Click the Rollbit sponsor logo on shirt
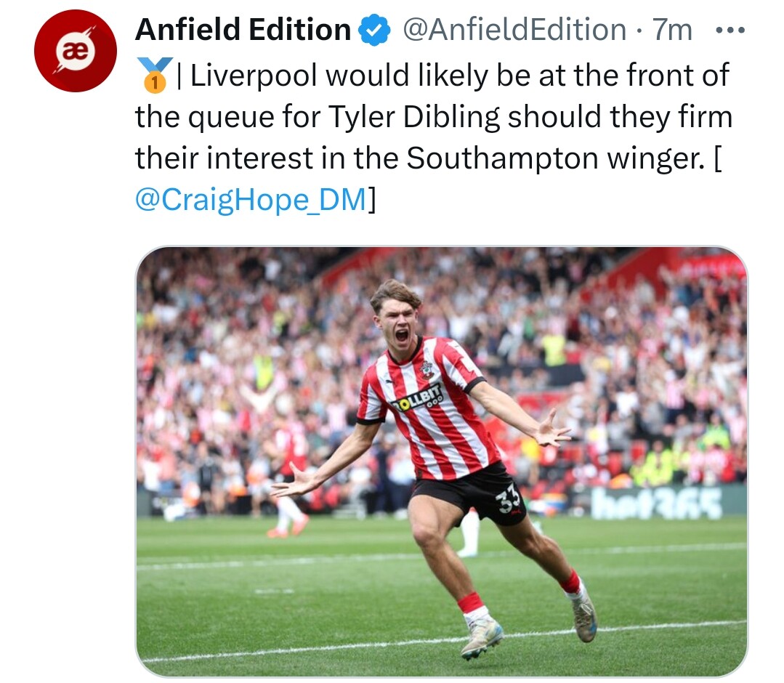The image size is (784, 683). pyautogui.click(x=417, y=397)
